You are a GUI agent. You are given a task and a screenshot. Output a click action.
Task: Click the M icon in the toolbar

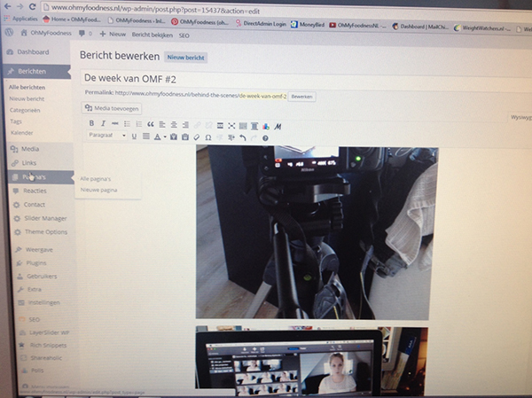278,127
